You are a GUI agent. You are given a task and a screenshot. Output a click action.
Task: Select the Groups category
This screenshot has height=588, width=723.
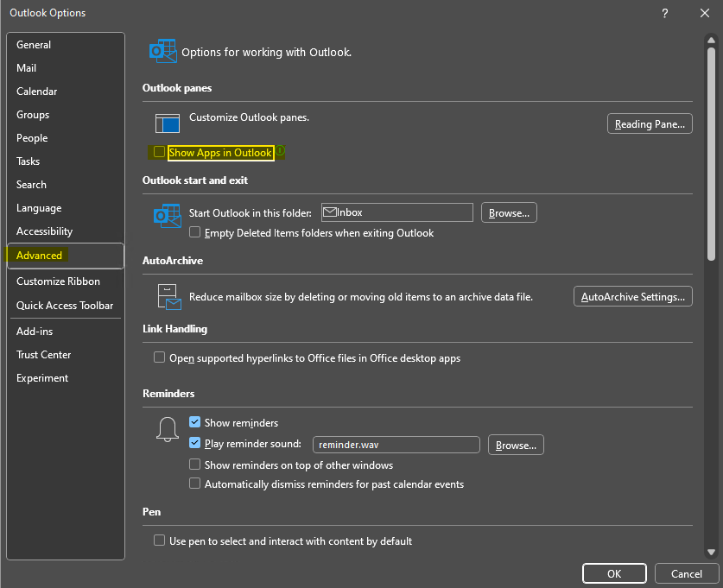pyautogui.click(x=66, y=114)
